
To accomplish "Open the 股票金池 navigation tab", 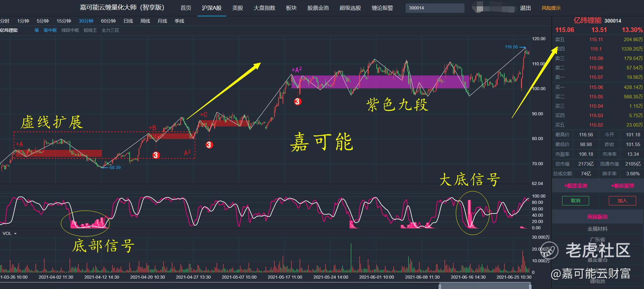I will tap(318, 8).
